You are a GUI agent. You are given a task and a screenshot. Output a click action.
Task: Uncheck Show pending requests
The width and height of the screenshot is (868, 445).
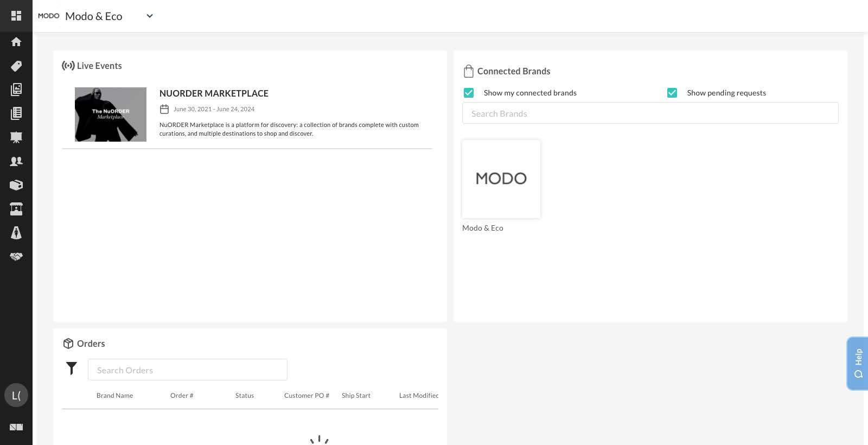(672, 93)
